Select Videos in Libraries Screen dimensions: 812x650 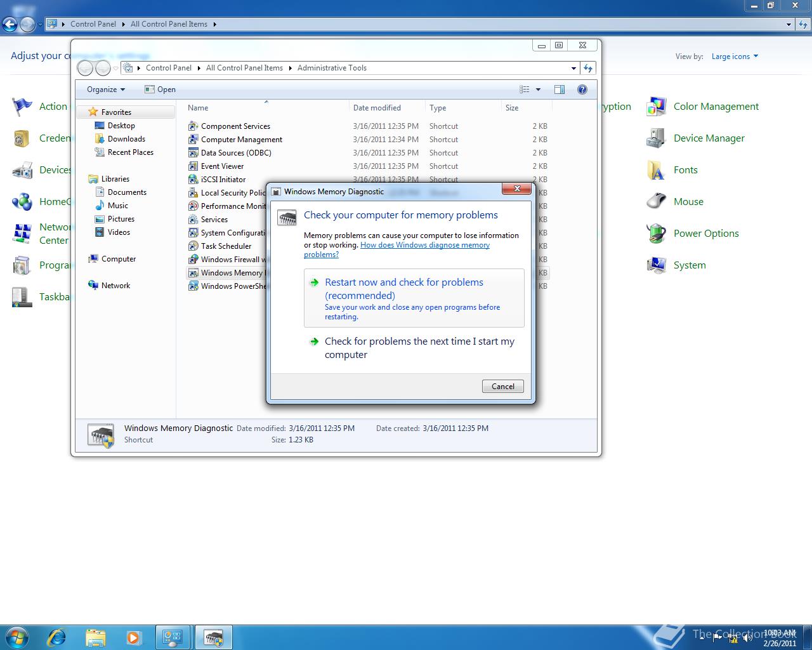tap(119, 232)
